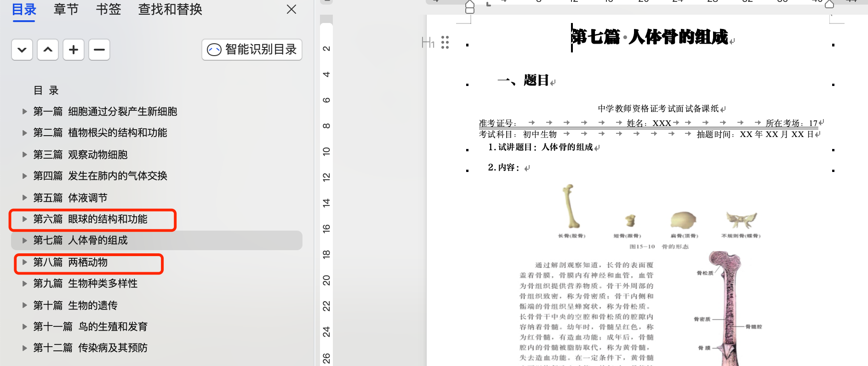This screenshot has height=366, width=868.
Task: Click the minus button in outline toolbar
Action: click(x=99, y=50)
